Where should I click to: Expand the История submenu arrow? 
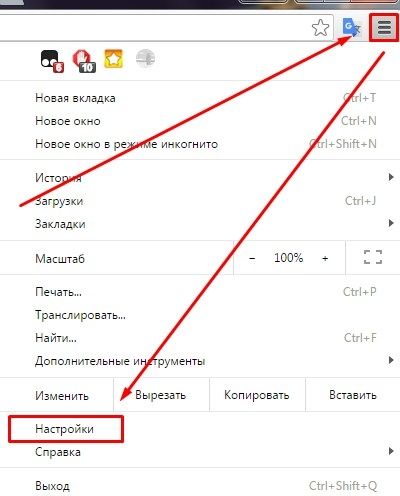click(x=391, y=177)
